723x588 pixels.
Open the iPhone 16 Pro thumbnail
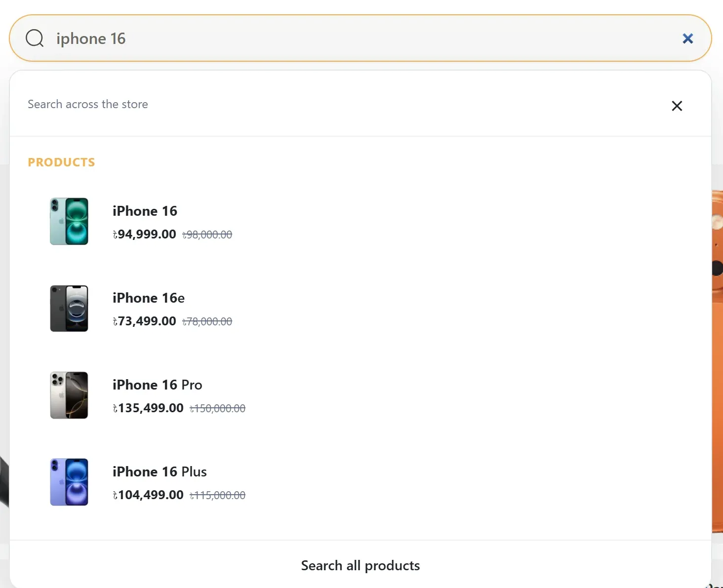69,395
